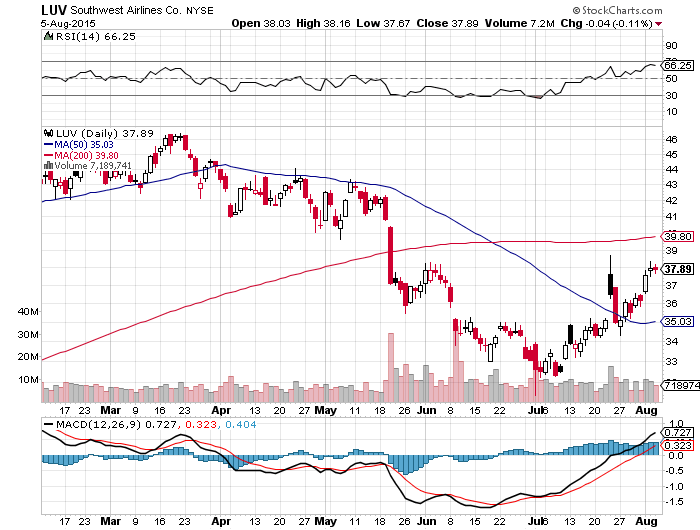This screenshot has width=700, height=530.
Task: Click the black line swatch before MACD(12,26,9)
Action: (48, 424)
